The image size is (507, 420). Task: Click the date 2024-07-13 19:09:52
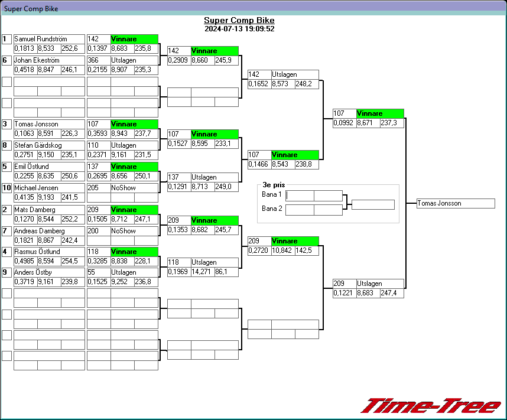pyautogui.click(x=239, y=29)
